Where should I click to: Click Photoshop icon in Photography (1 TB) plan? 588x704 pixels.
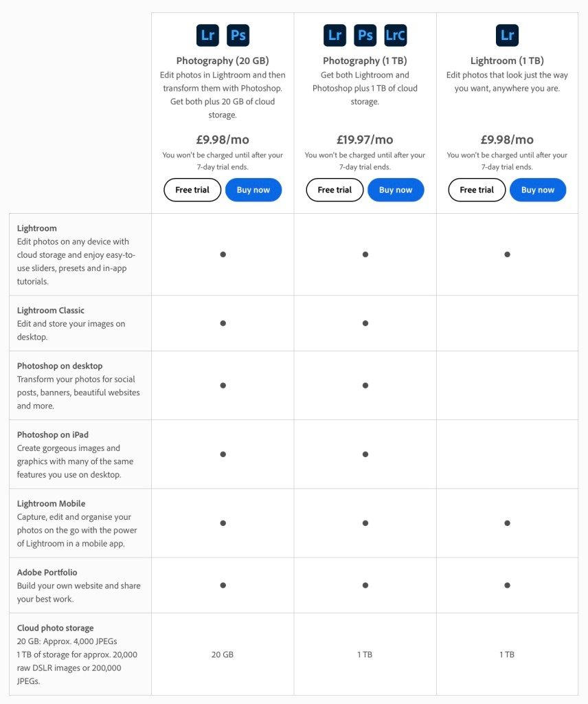365,35
